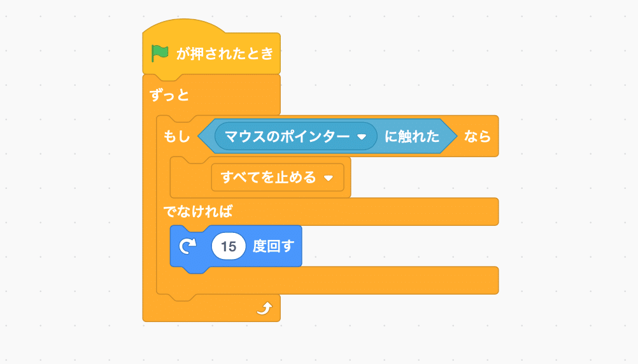The image size is (638, 364).
Task: Edit the 15 degrees value field
Action: coord(229,246)
